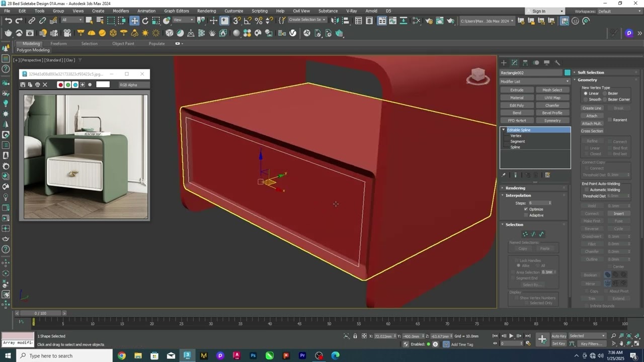The height and width of the screenshot is (362, 644).
Task: Open the Graph Editors menu
Action: point(176,11)
